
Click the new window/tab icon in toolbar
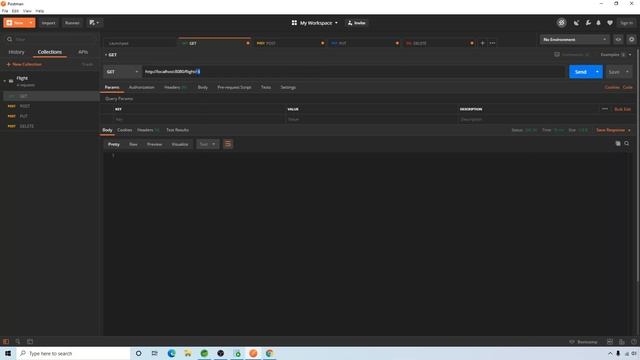[x=94, y=23]
